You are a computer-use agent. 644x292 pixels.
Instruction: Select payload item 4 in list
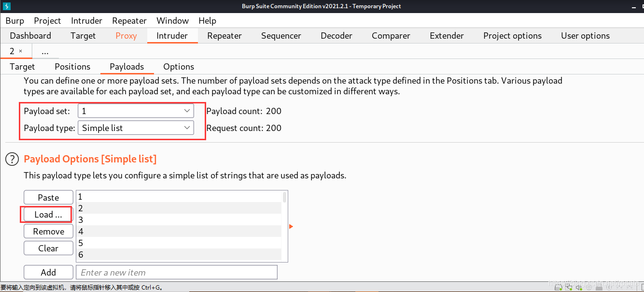coord(179,232)
